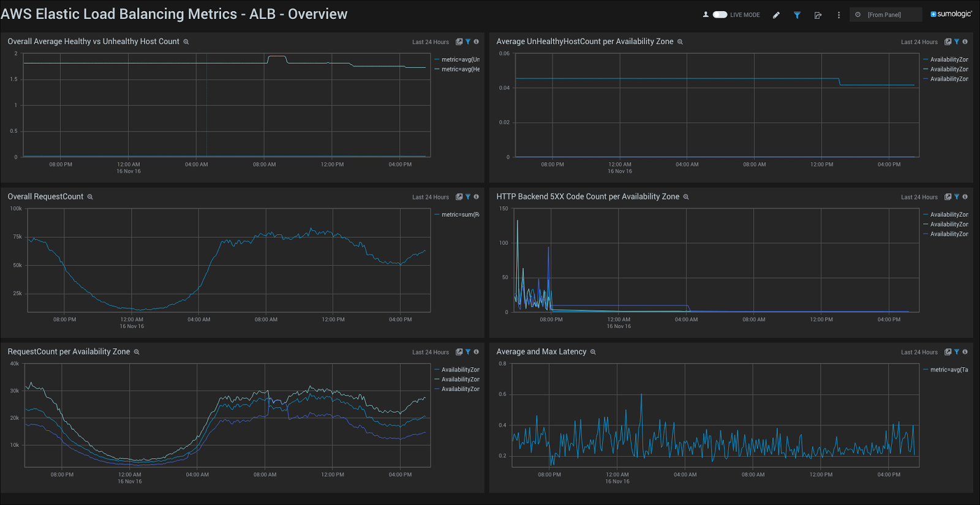This screenshot has height=505, width=980.
Task: Click the share dashboard icon
Action: pos(818,15)
